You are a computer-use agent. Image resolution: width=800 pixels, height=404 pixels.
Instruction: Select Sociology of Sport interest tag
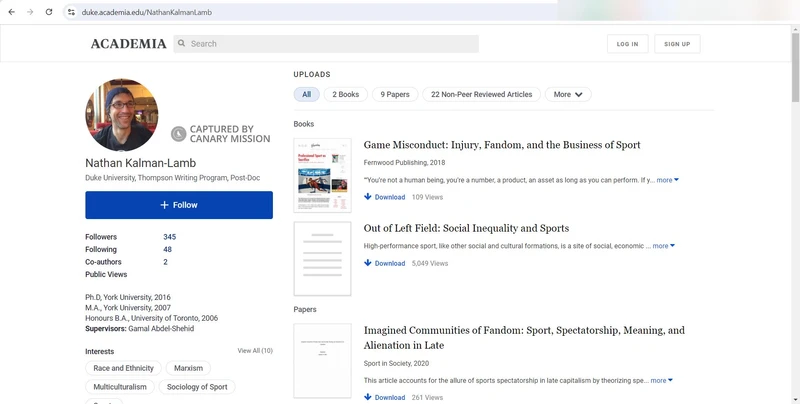[x=197, y=387]
